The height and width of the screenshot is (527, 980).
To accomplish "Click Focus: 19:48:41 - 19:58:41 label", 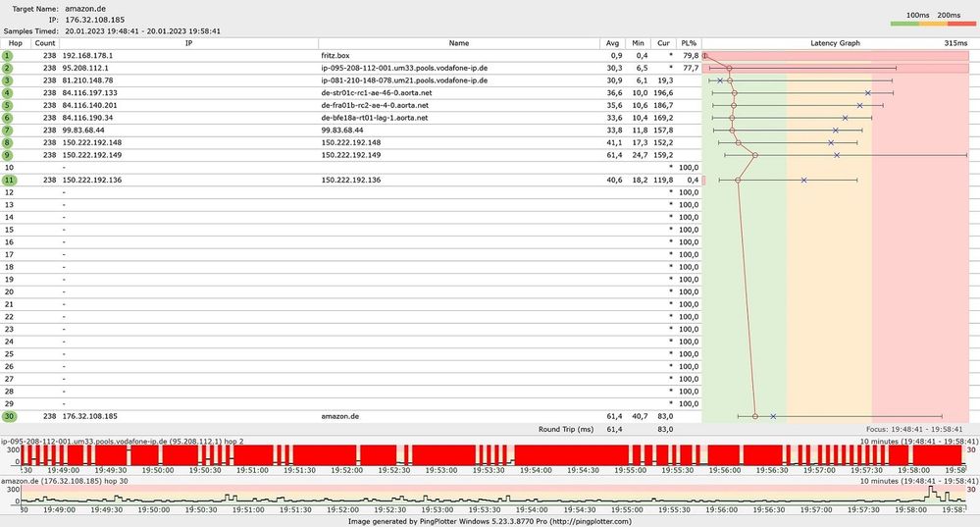I will click(x=914, y=430).
